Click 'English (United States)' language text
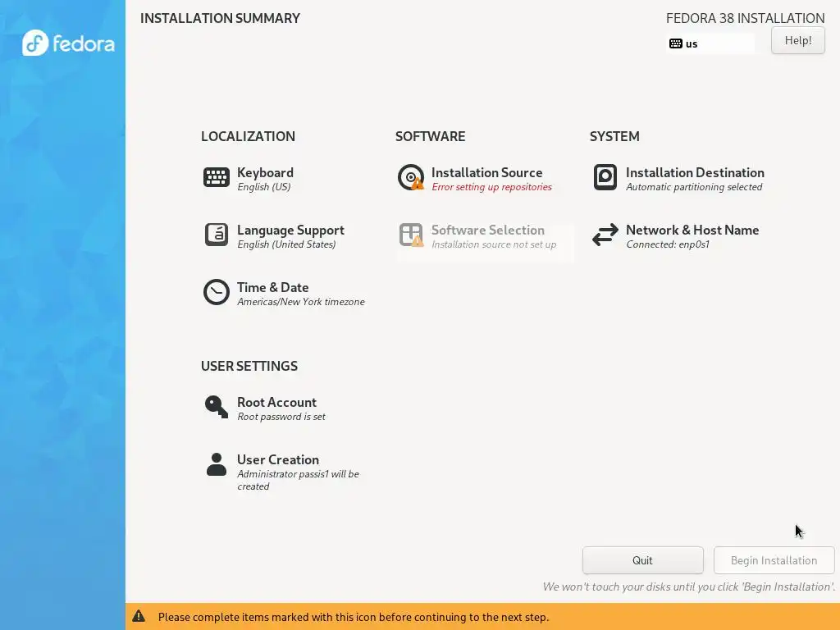 (x=286, y=244)
